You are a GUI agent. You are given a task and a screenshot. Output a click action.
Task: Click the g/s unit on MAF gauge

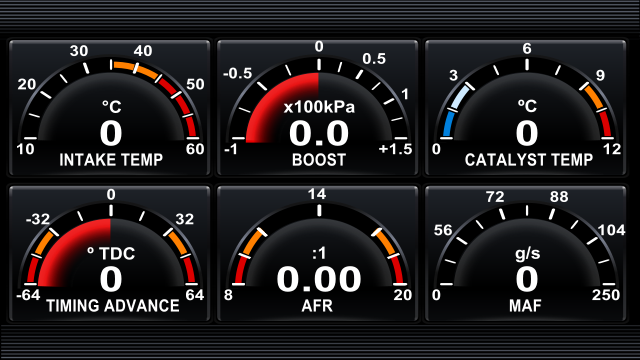tap(527, 254)
